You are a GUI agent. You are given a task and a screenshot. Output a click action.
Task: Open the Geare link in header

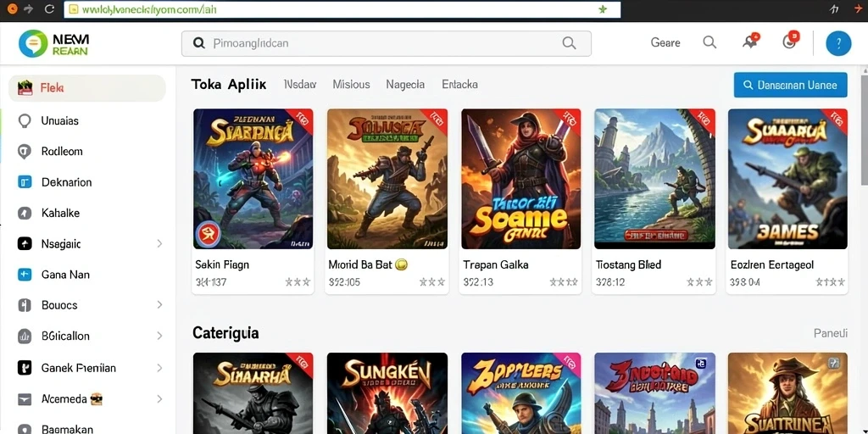(x=665, y=42)
